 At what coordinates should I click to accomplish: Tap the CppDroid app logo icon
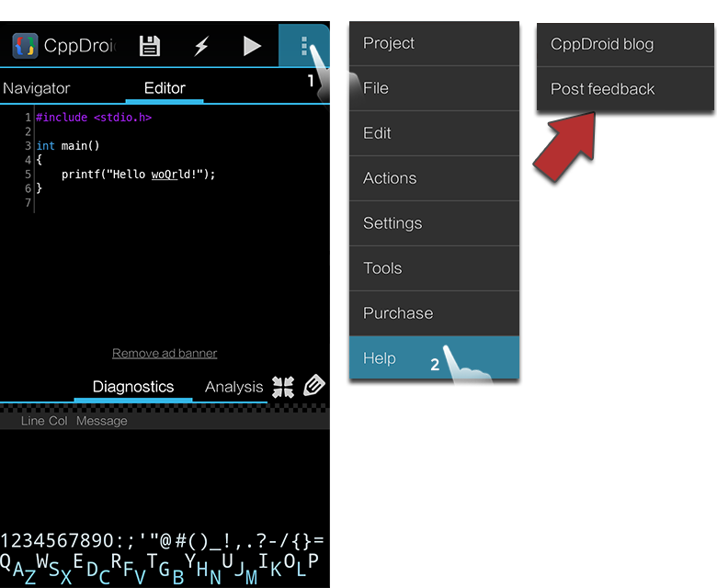(x=25, y=46)
